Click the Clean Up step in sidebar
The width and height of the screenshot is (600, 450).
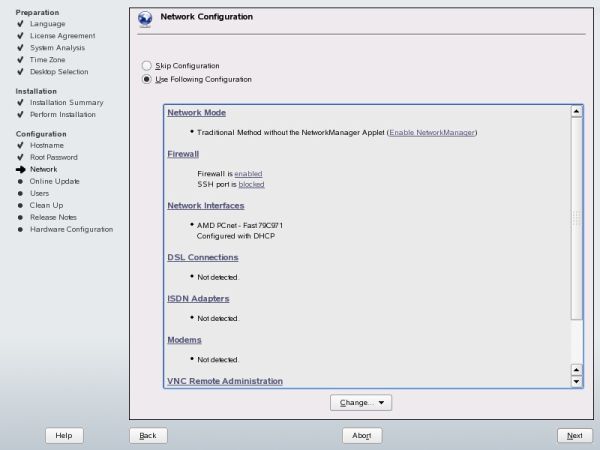pos(47,205)
